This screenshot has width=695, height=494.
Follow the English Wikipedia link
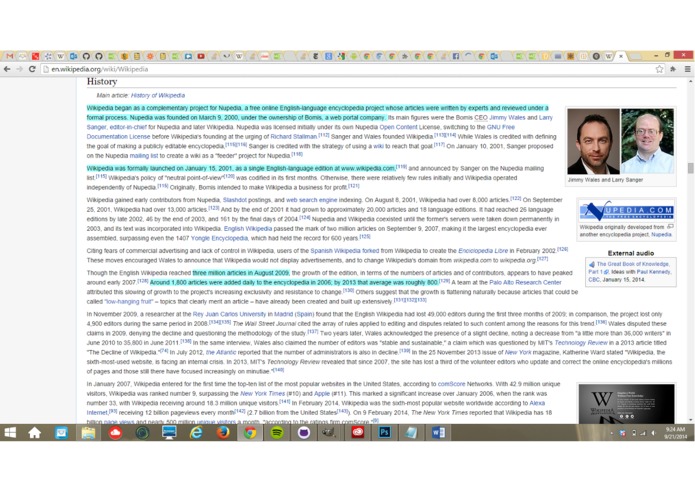pyautogui.click(x=248, y=229)
